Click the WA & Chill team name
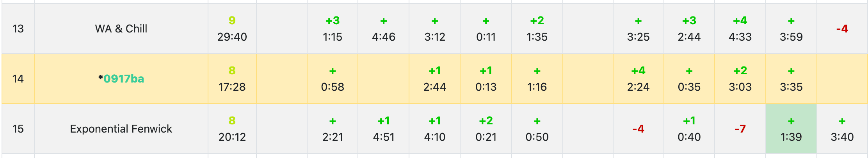868x158 pixels. click(x=121, y=29)
